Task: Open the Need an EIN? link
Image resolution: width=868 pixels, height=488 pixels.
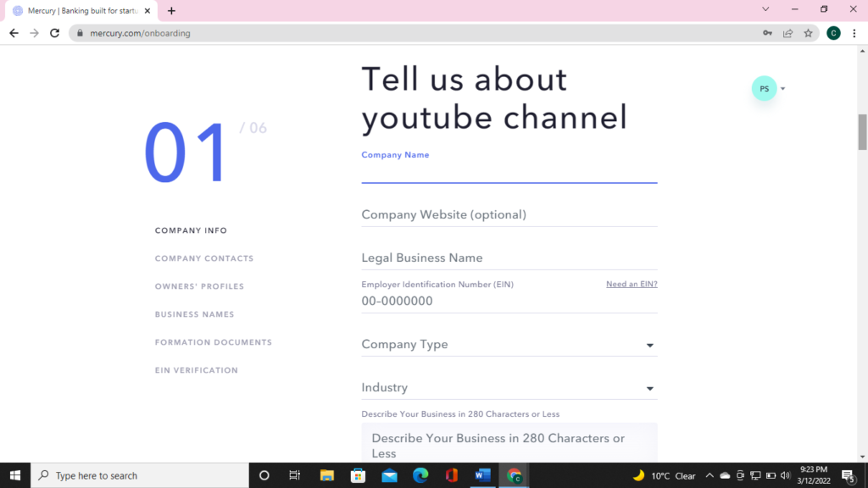Action: tap(632, 284)
